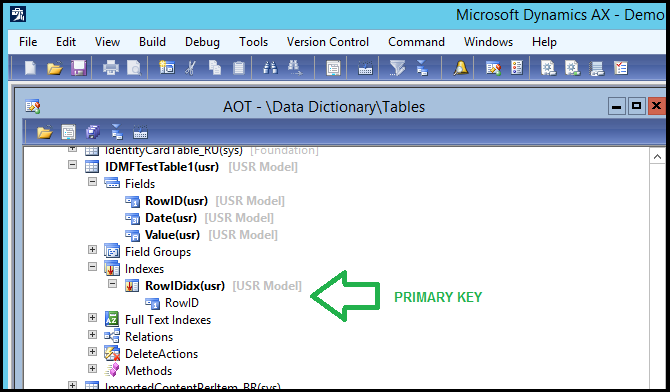Viewport: 670px width, 392px height.
Task: Click the New document icon in main toolbar
Action: tap(30, 68)
